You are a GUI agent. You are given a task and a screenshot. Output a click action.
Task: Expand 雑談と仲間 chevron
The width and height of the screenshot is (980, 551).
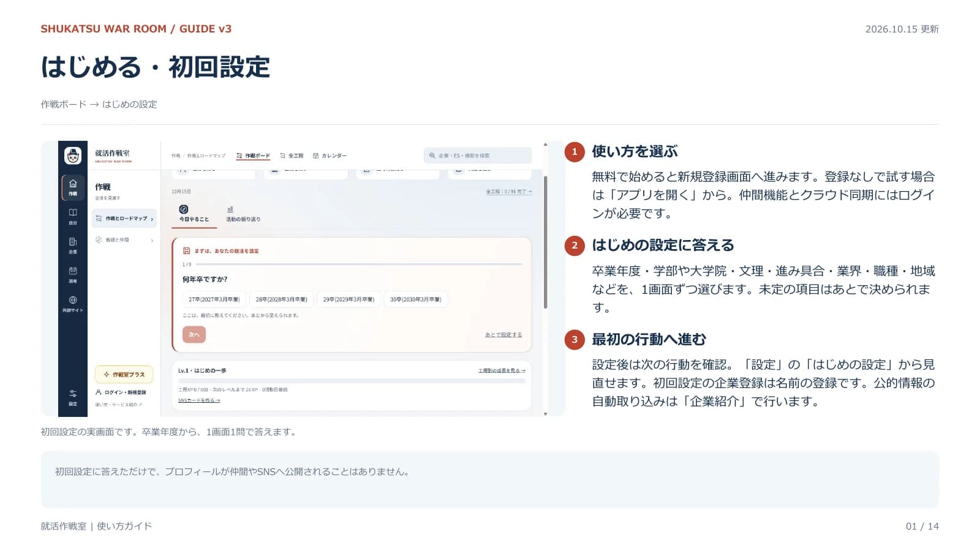pyautogui.click(x=152, y=241)
